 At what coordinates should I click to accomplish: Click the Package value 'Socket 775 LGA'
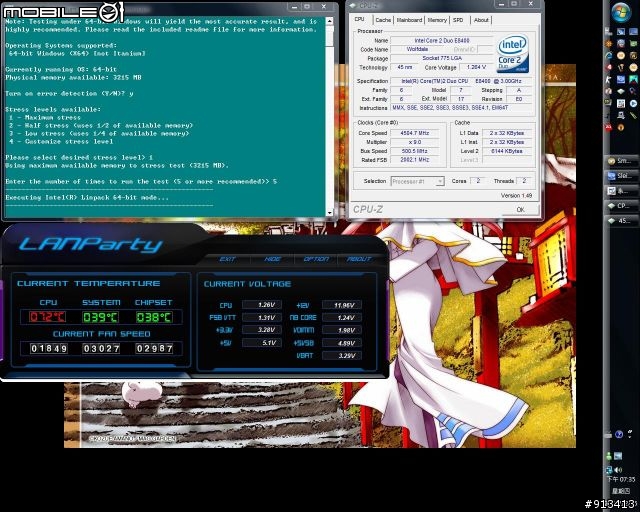point(442,58)
